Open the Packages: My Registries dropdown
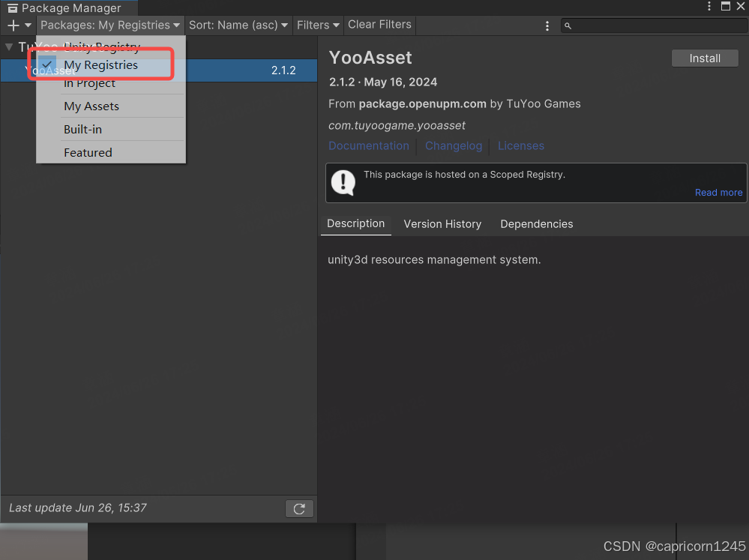The image size is (749, 560). [x=110, y=25]
